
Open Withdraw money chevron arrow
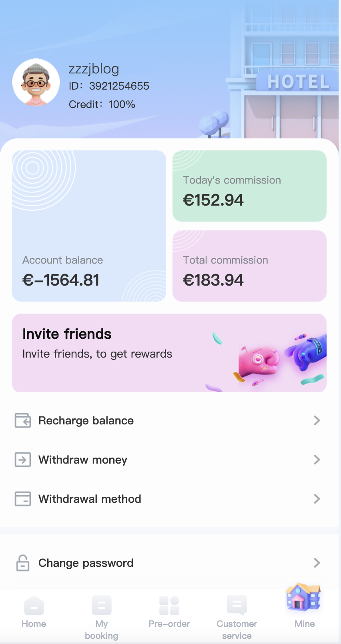pyautogui.click(x=317, y=460)
